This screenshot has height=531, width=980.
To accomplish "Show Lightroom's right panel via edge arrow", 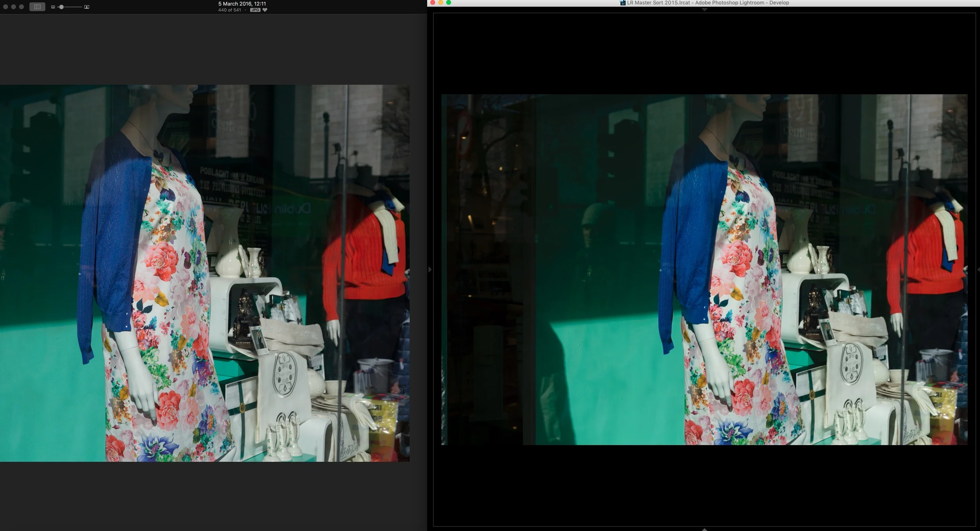I will click(x=978, y=270).
